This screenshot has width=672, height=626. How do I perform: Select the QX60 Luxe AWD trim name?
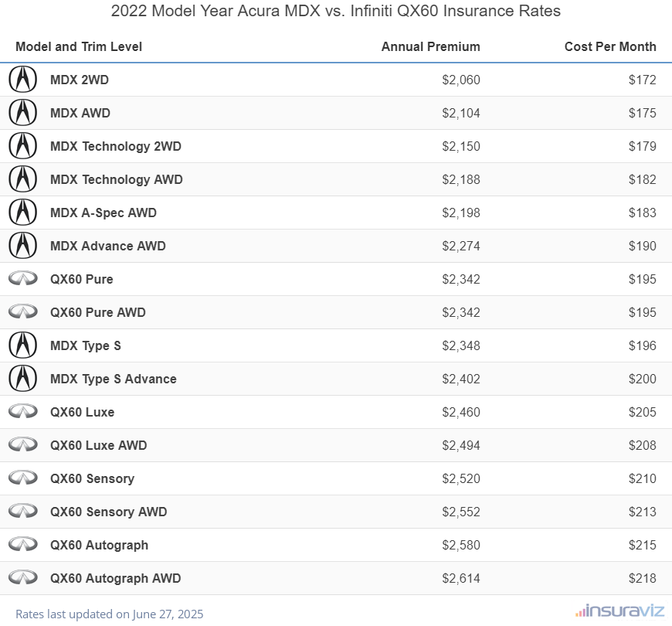tap(99, 445)
